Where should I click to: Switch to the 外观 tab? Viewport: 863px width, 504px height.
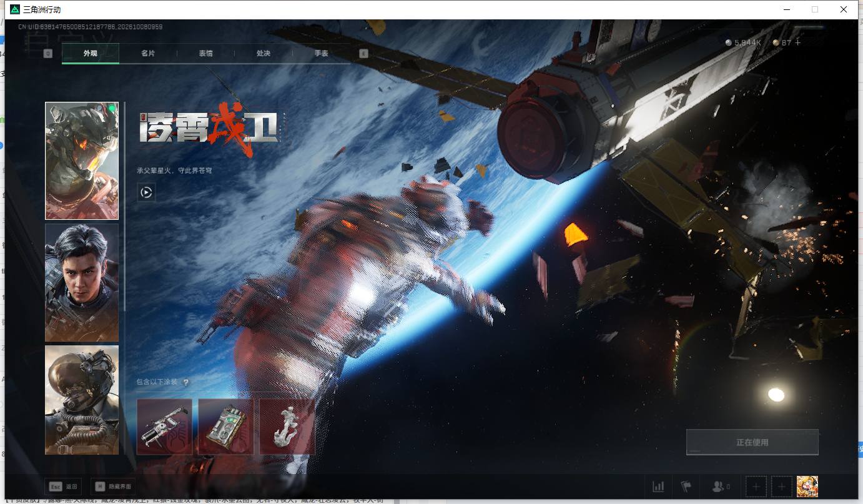[91, 54]
